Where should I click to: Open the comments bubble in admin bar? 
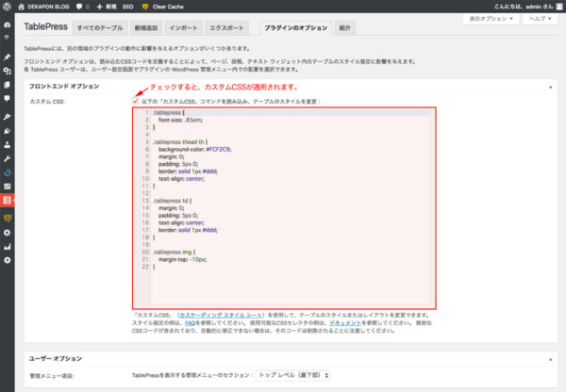(x=79, y=7)
